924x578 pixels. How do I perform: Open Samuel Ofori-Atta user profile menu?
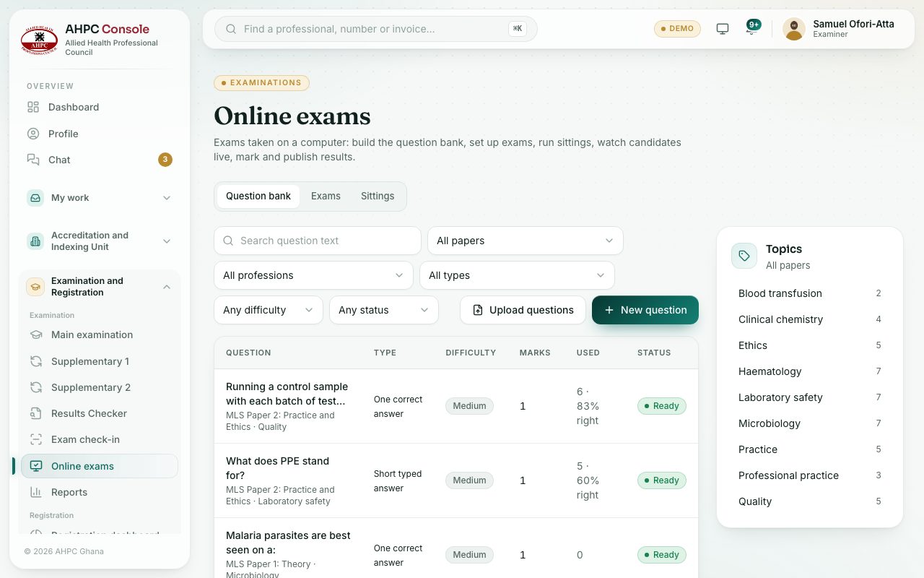pyautogui.click(x=840, y=29)
